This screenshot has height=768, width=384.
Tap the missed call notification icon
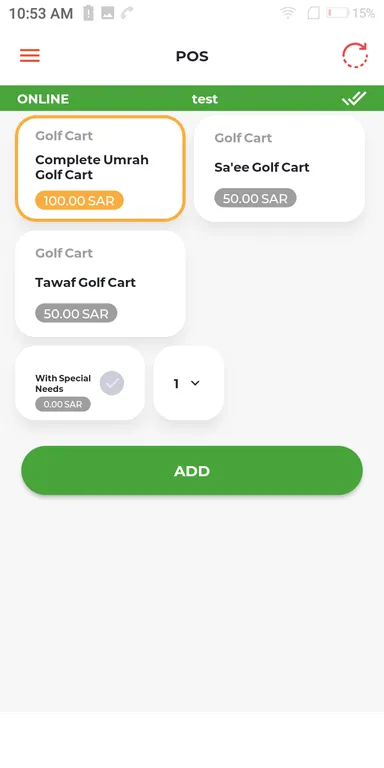pos(127,13)
